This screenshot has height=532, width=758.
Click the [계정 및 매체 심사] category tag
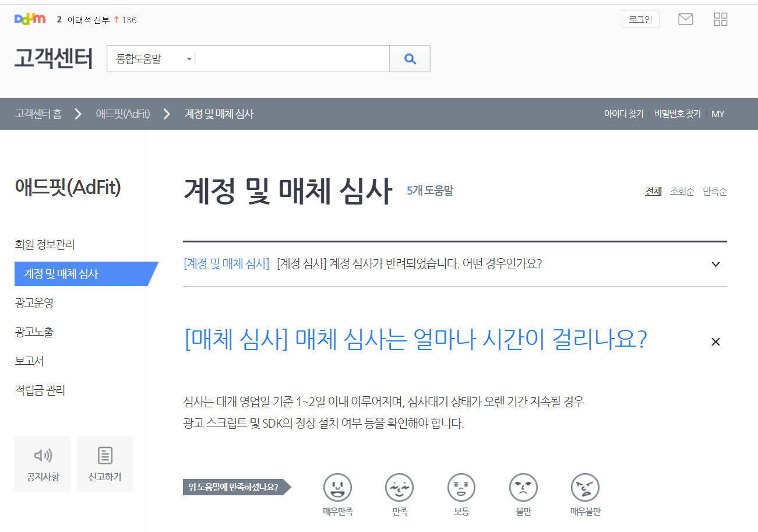(x=226, y=263)
